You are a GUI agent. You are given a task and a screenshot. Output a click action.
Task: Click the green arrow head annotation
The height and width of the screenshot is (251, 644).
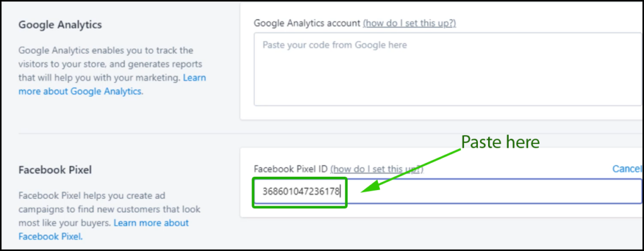(370, 186)
